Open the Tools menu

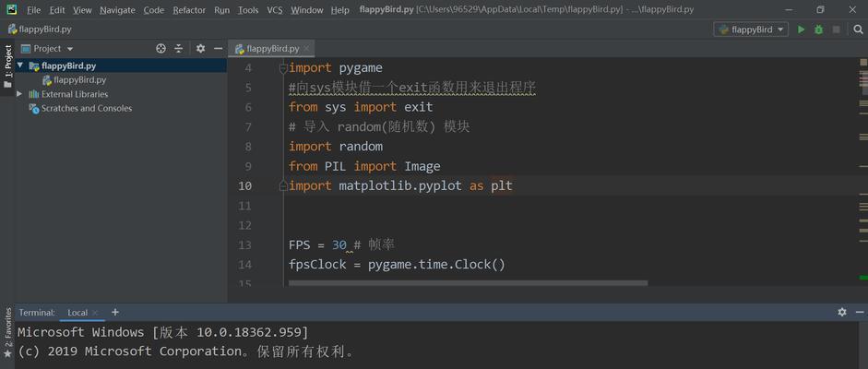pyautogui.click(x=248, y=10)
